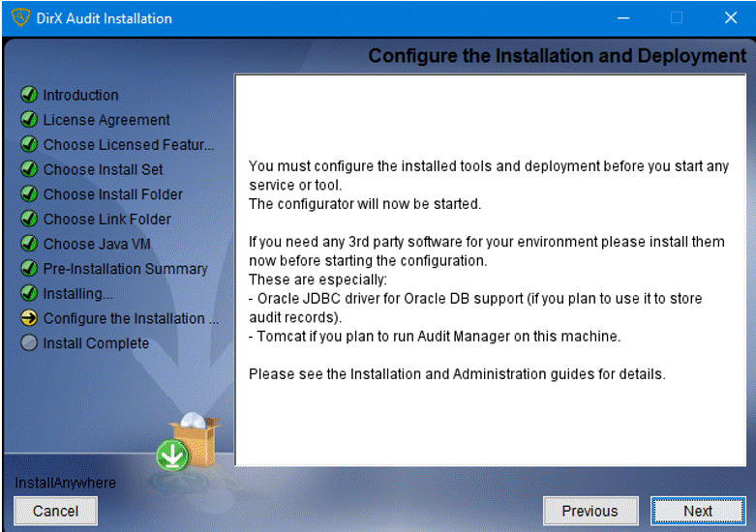Screen dimensions: 756x532
Task: Select the Choose Install Folder step label
Action: pyautogui.click(x=112, y=194)
